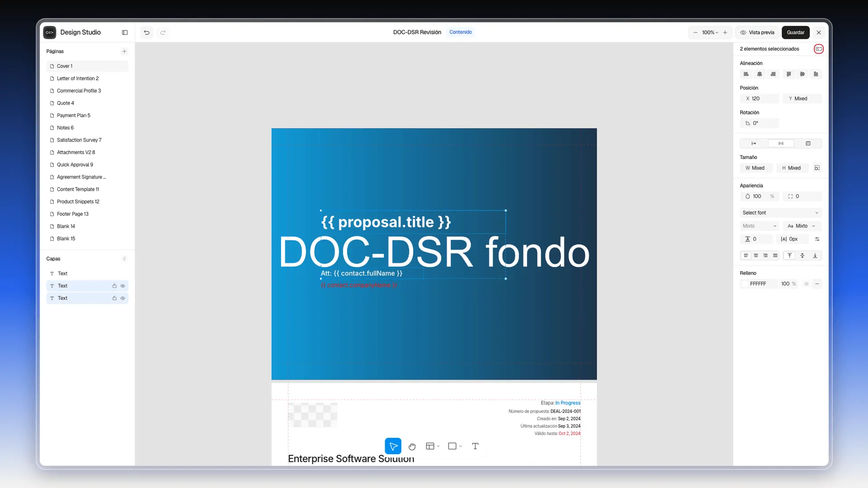Viewport: 868px width, 488px height.
Task: Toggle the sidebar panel icon beside Design Studio
Action: (x=125, y=33)
